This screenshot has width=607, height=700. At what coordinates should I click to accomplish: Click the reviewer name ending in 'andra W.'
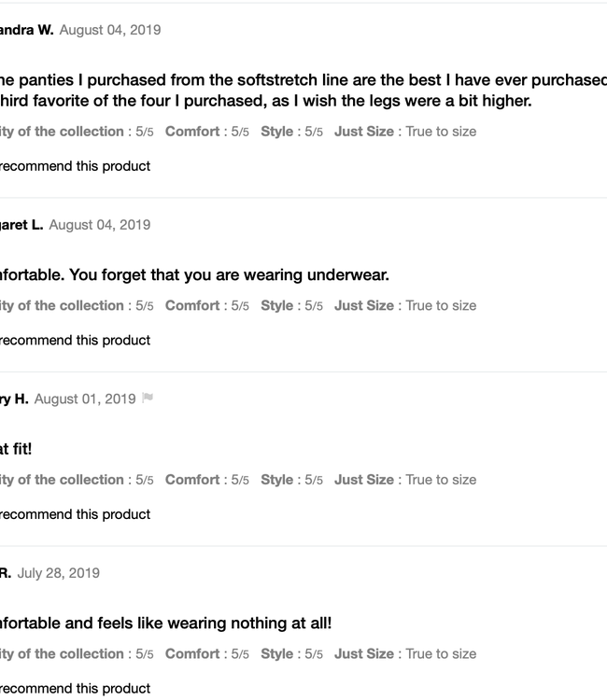(x=26, y=30)
